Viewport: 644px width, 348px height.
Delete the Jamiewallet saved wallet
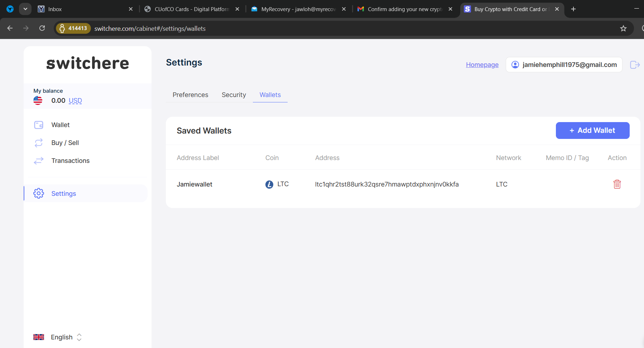[x=617, y=184]
